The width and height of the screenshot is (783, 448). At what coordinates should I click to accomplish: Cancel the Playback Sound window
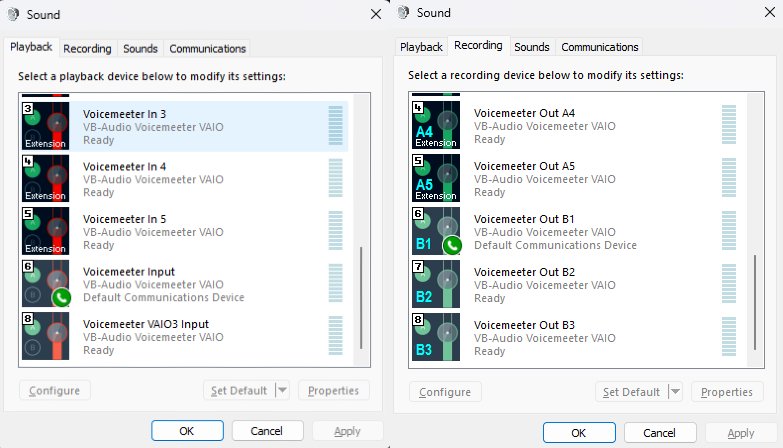click(267, 431)
